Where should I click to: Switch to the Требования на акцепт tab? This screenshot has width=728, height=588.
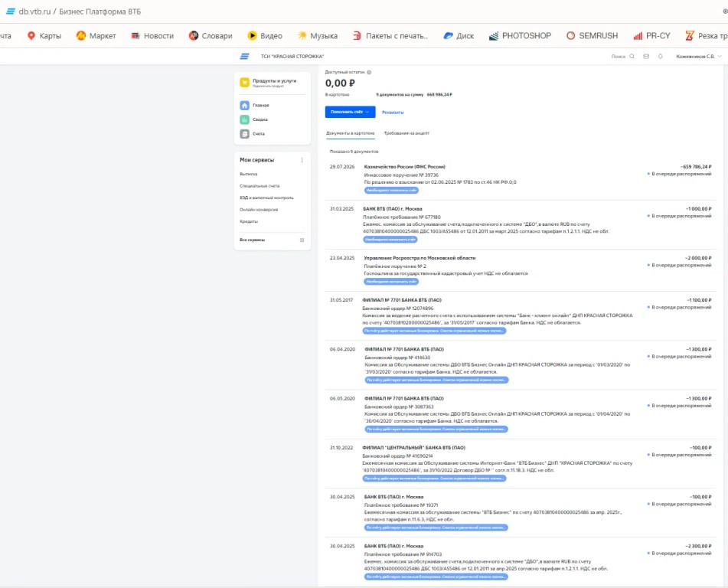pos(406,133)
